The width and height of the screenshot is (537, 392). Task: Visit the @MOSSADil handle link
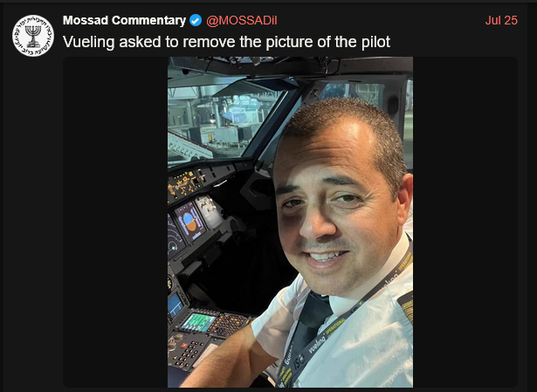point(242,21)
